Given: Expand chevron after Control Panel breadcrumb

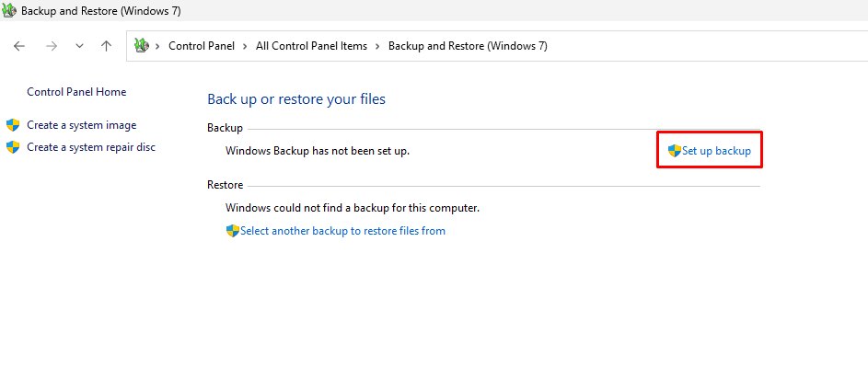Looking at the screenshot, I should click(x=245, y=46).
